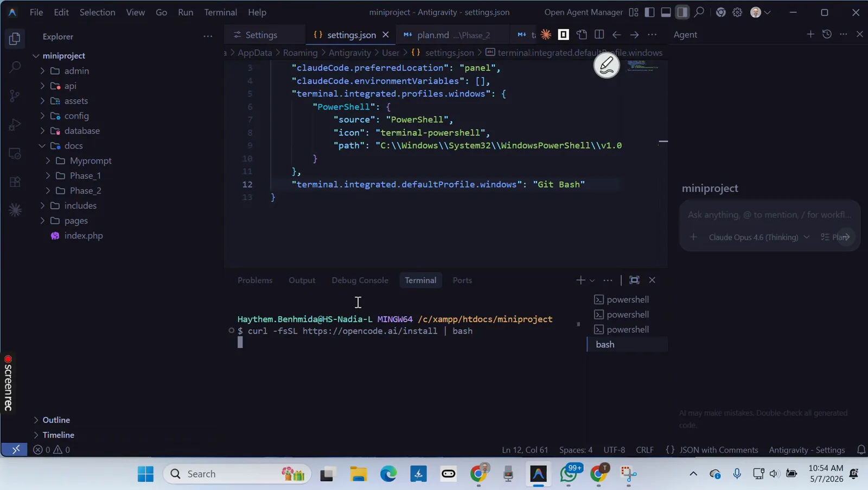
Task: Switch to the plan.md editor tab
Action: tap(452, 35)
